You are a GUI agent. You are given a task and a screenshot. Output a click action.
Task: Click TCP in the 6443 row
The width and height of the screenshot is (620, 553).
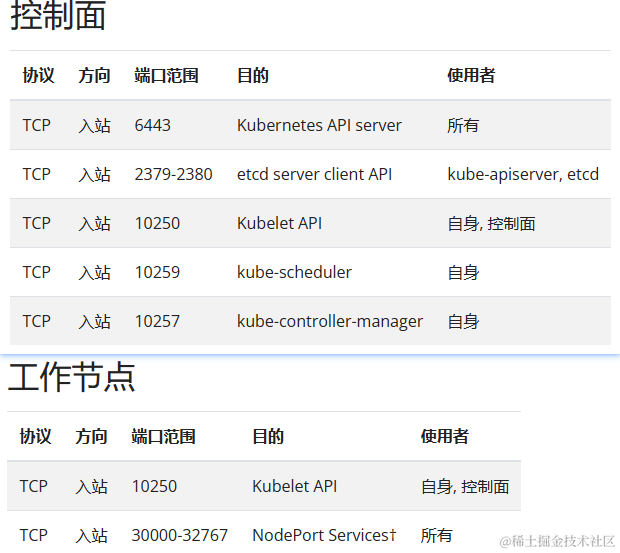37,125
